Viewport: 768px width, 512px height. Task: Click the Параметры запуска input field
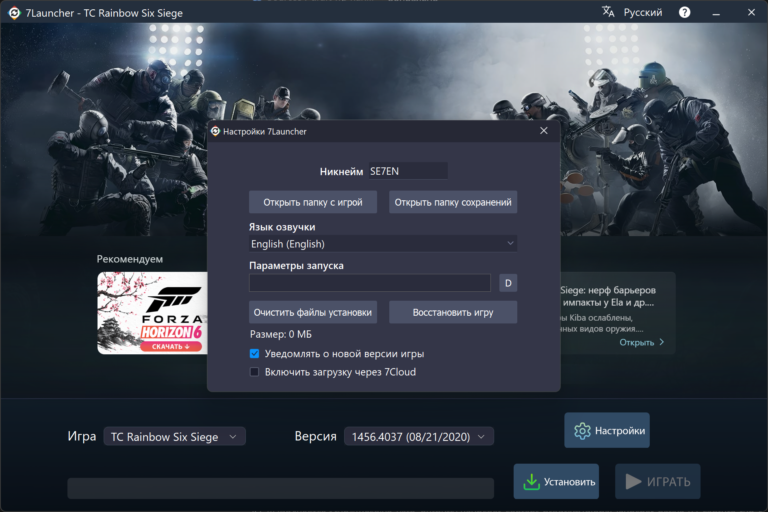(x=370, y=283)
